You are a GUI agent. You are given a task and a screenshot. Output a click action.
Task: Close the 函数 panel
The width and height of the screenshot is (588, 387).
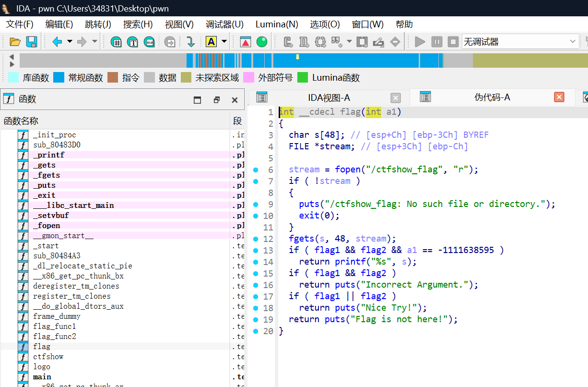point(235,100)
